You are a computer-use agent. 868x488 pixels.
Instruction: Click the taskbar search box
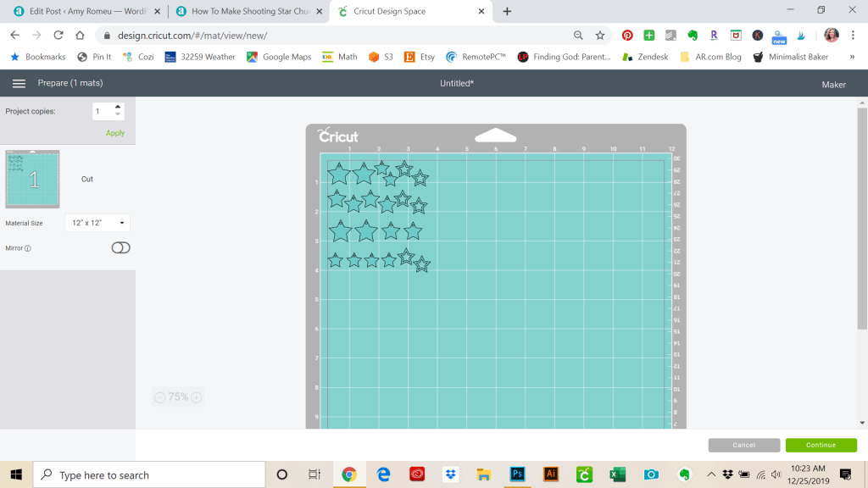149,474
